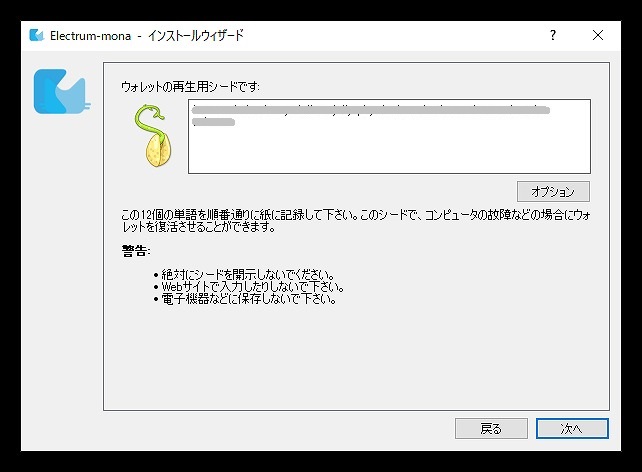Close the install wizard window

[x=598, y=35]
